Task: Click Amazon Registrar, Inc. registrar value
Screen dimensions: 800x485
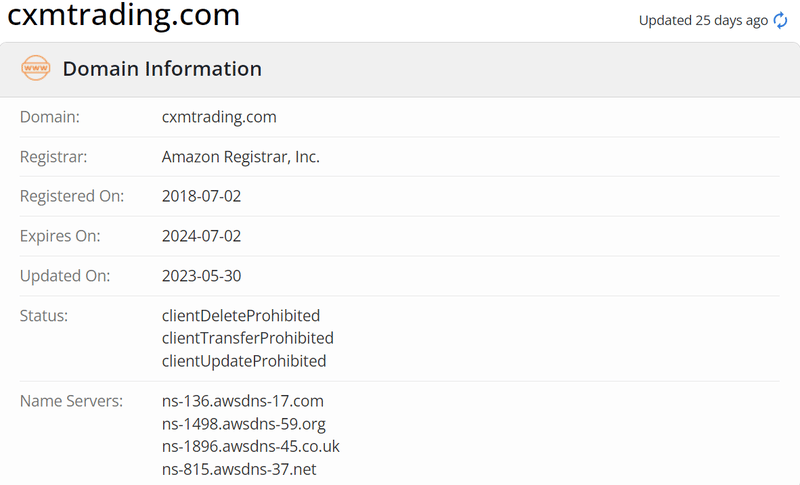Action: coord(241,157)
